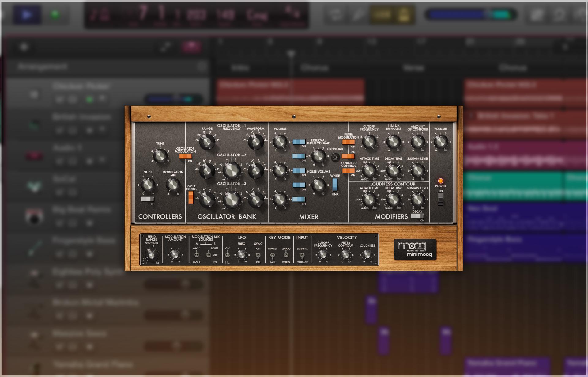Click the Noise Volume knob

coord(318,185)
